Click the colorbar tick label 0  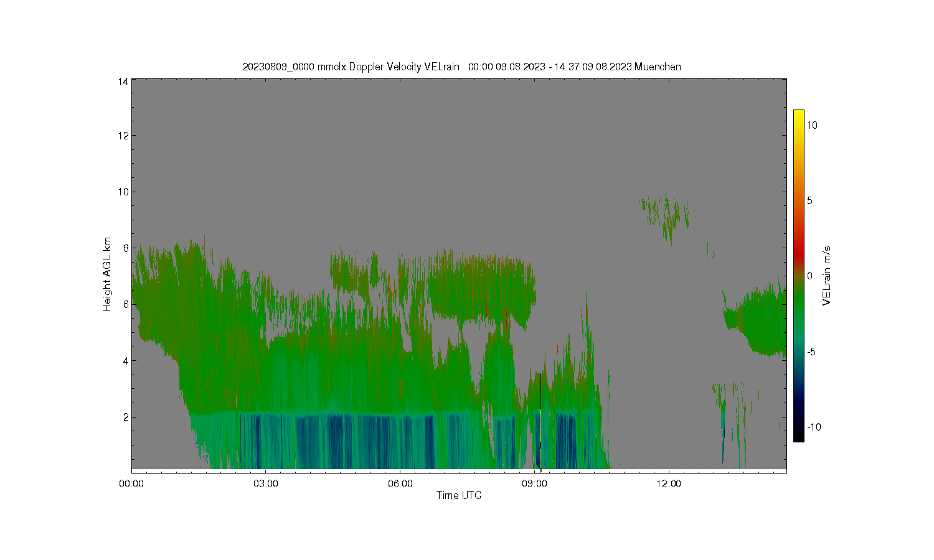(809, 276)
